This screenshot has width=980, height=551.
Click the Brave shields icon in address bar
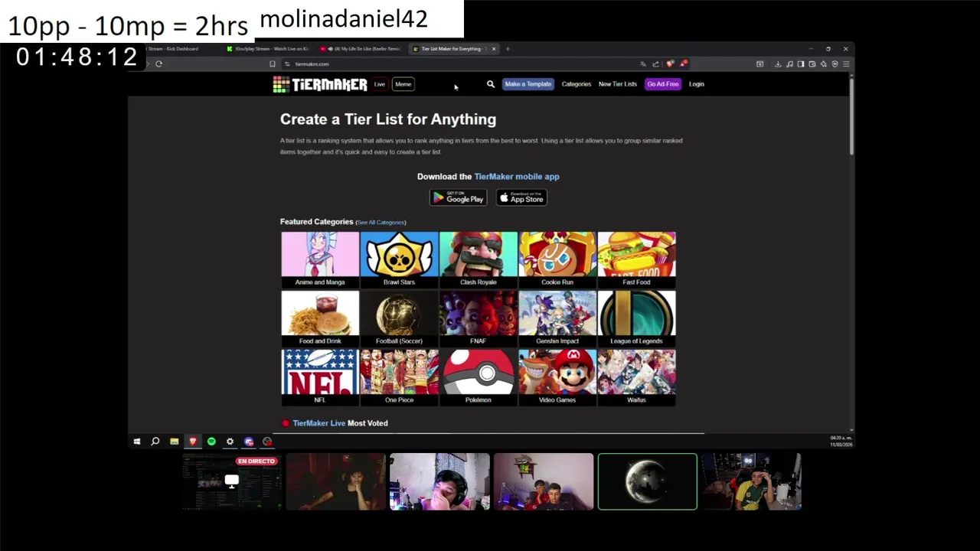(x=670, y=64)
